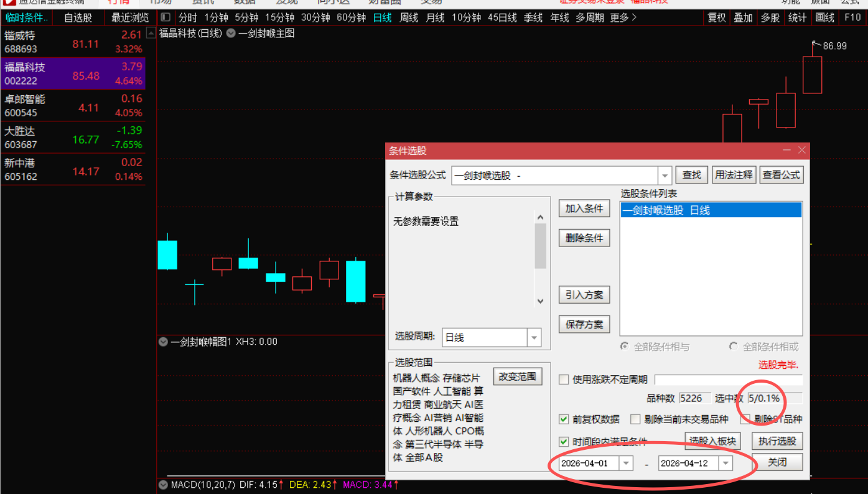Click 加入条件 button
Image resolution: width=868 pixels, height=494 pixels.
click(x=584, y=208)
